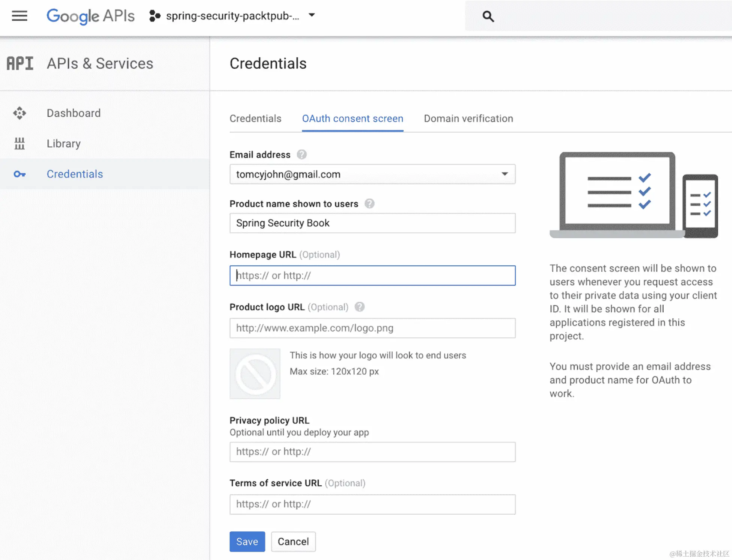Image resolution: width=732 pixels, height=560 pixels.
Task: Click the Save button
Action: point(247,541)
